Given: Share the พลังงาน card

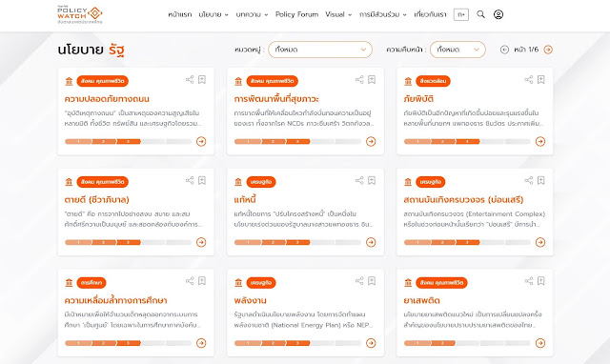Looking at the screenshot, I should [359, 281].
